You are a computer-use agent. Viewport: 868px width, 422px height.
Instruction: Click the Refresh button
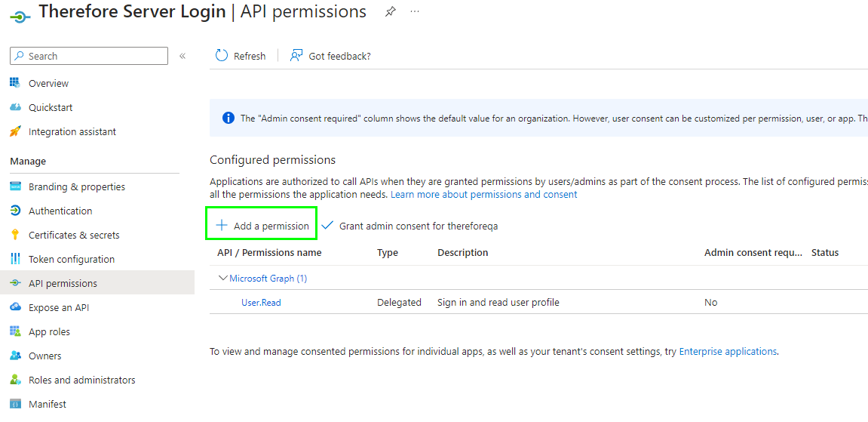241,56
